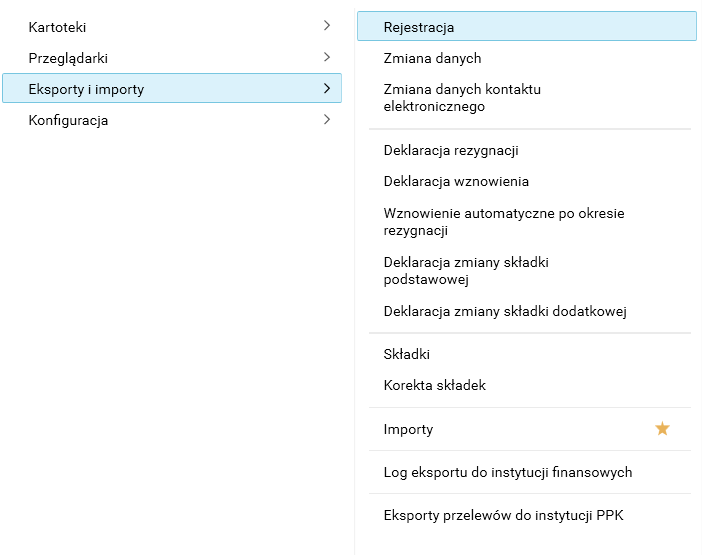Select Zmiana danych option
The image size is (702, 555).
coord(432,58)
